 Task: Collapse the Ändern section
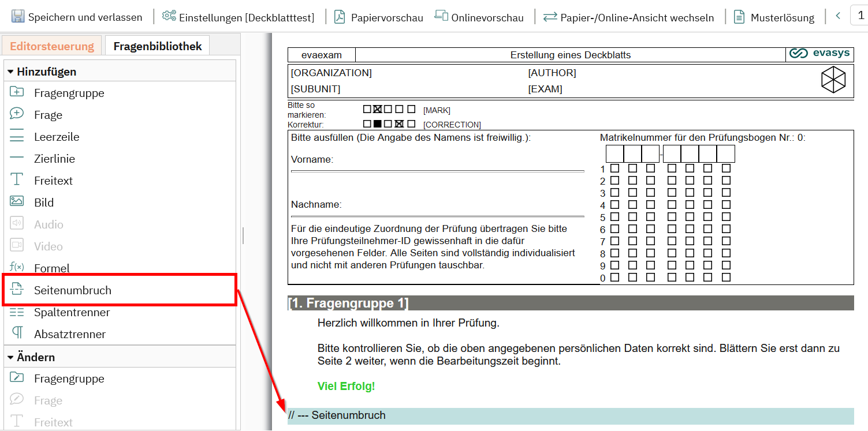pyautogui.click(x=10, y=358)
